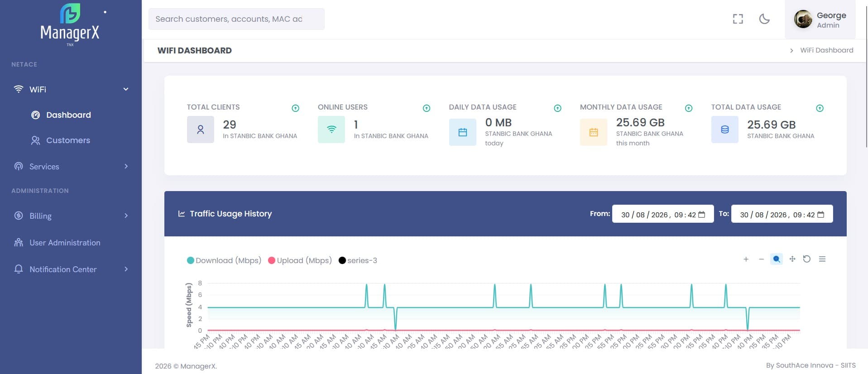Toggle Upload (Mbps) legend series
Viewport: 868px width, 374px height.
click(300, 260)
